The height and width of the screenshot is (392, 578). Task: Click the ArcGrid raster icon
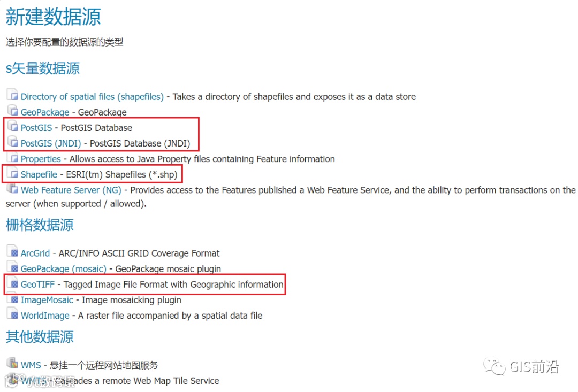tap(12, 251)
